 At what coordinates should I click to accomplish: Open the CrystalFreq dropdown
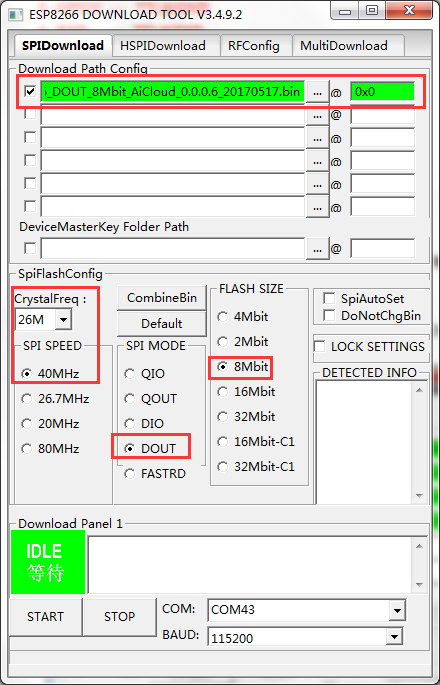(63, 320)
